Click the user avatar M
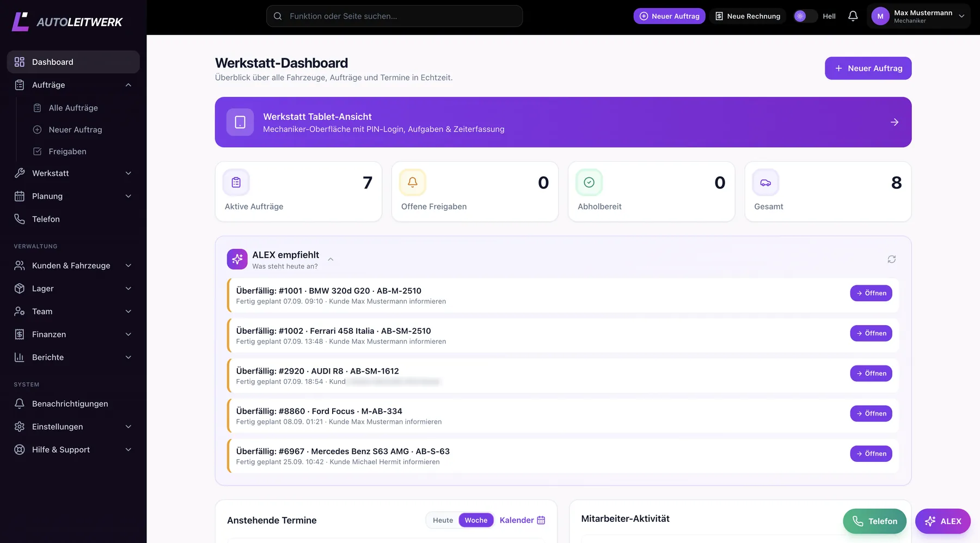This screenshot has height=543, width=980. tap(880, 16)
